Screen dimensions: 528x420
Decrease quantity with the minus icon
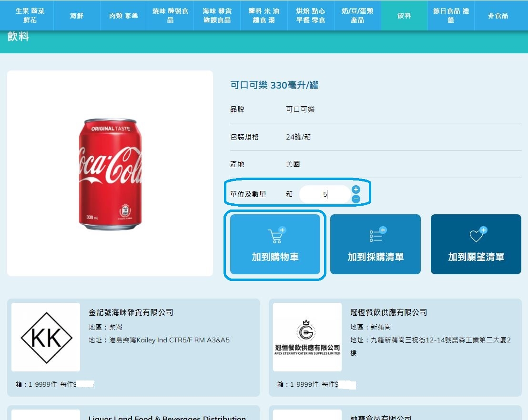[356, 199]
